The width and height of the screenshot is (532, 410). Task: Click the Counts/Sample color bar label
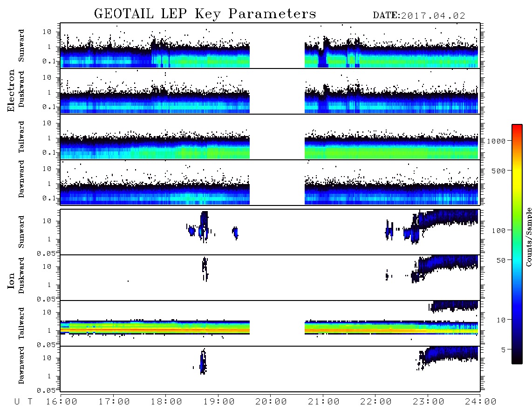click(x=529, y=237)
